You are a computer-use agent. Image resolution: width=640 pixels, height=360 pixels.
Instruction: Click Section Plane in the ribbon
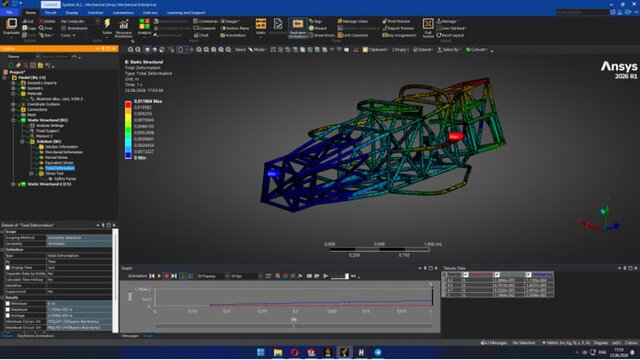pyautogui.click(x=235, y=28)
